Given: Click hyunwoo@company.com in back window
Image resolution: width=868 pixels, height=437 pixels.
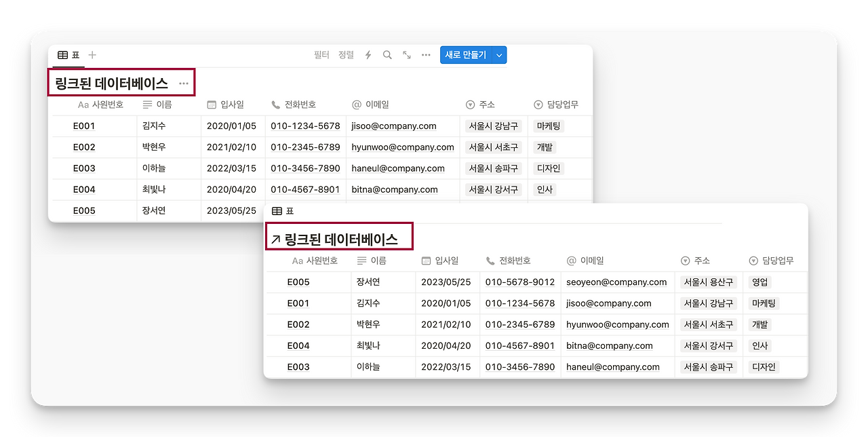Looking at the screenshot, I should [x=403, y=147].
